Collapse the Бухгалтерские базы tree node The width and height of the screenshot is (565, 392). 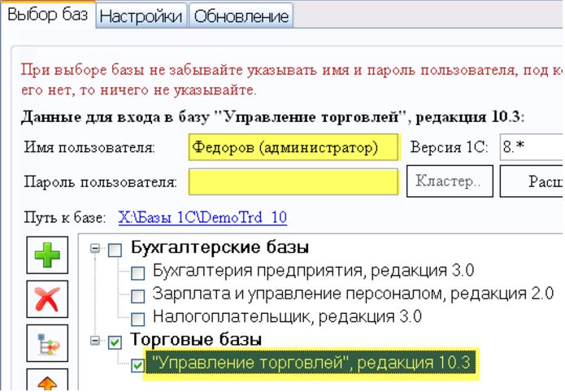[x=95, y=248]
